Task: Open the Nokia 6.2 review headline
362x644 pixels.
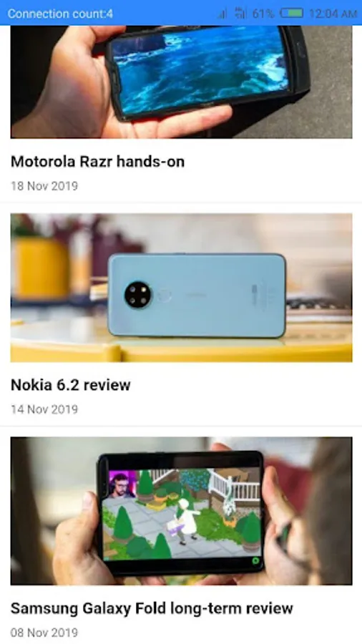Action: click(71, 385)
